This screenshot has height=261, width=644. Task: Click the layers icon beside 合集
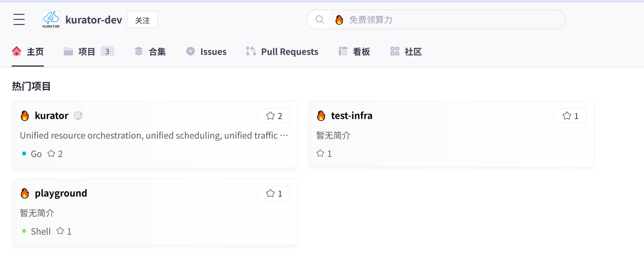tap(139, 51)
